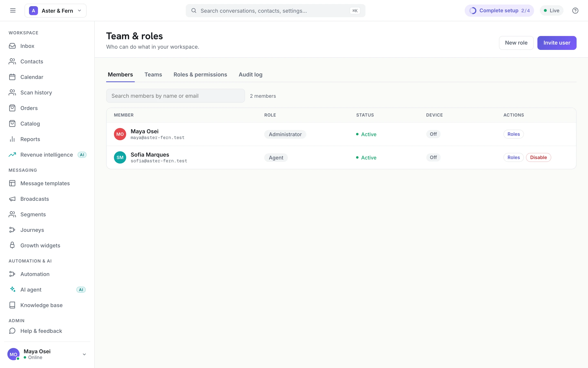Open the Roles & permissions tab
The image size is (588, 368).
[200, 74]
